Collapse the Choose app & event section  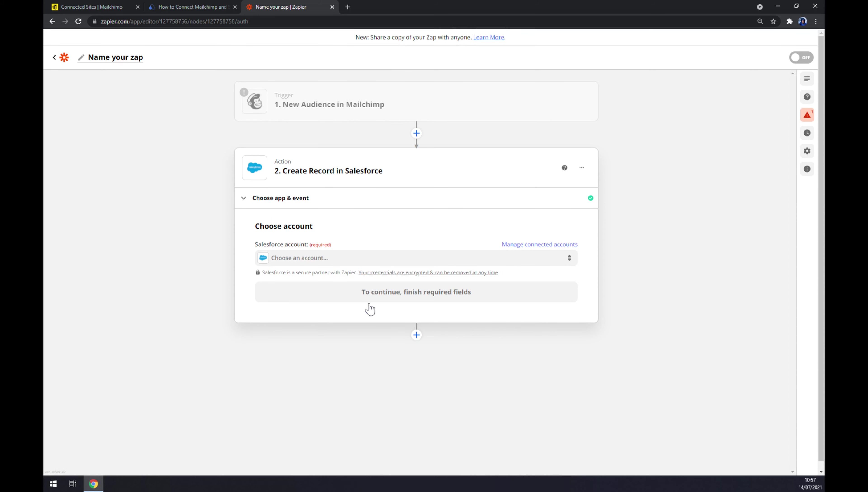(243, 198)
